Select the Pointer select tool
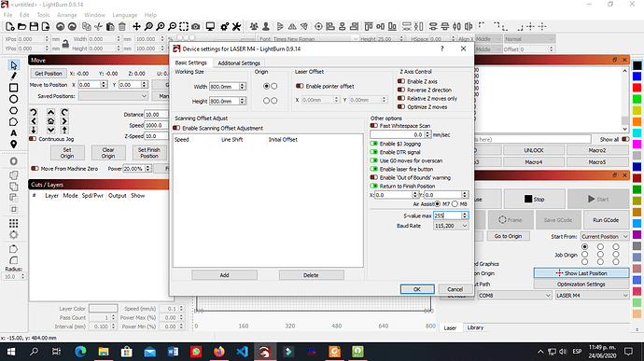644x361 pixels. 14,65
